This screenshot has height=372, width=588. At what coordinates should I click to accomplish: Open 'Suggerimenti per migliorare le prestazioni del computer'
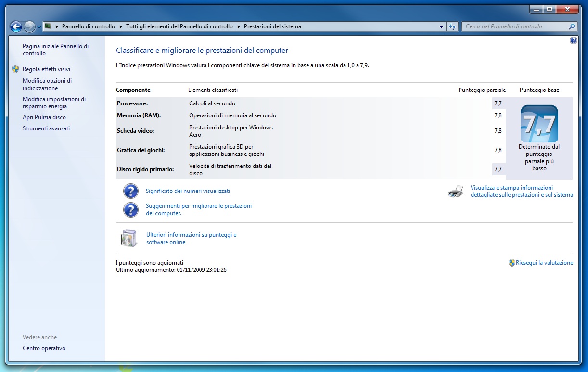tap(199, 209)
